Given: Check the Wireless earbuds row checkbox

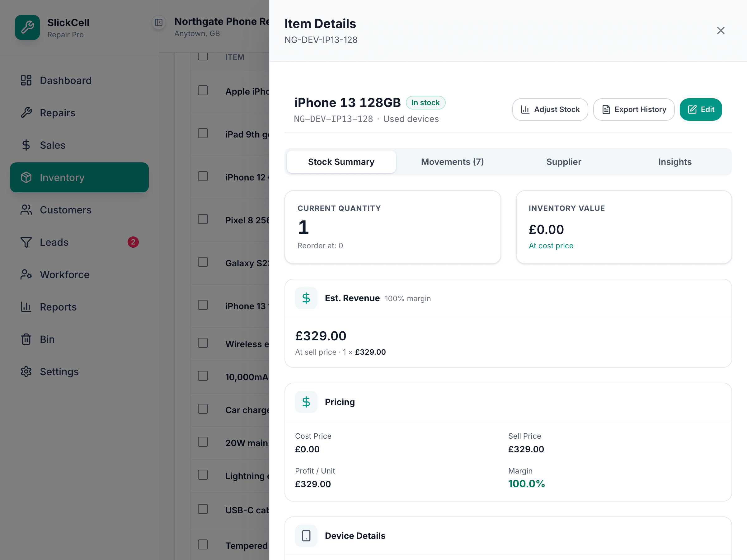Looking at the screenshot, I should click(x=203, y=343).
